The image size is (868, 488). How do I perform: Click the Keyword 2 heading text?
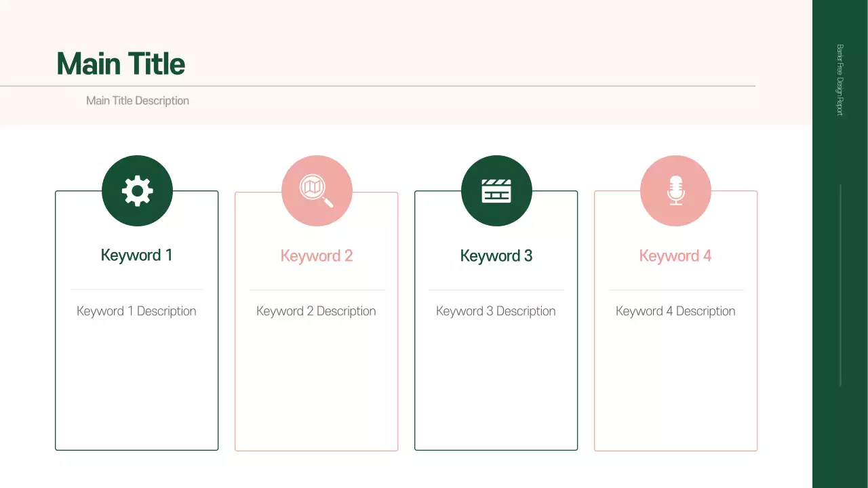[x=316, y=255]
